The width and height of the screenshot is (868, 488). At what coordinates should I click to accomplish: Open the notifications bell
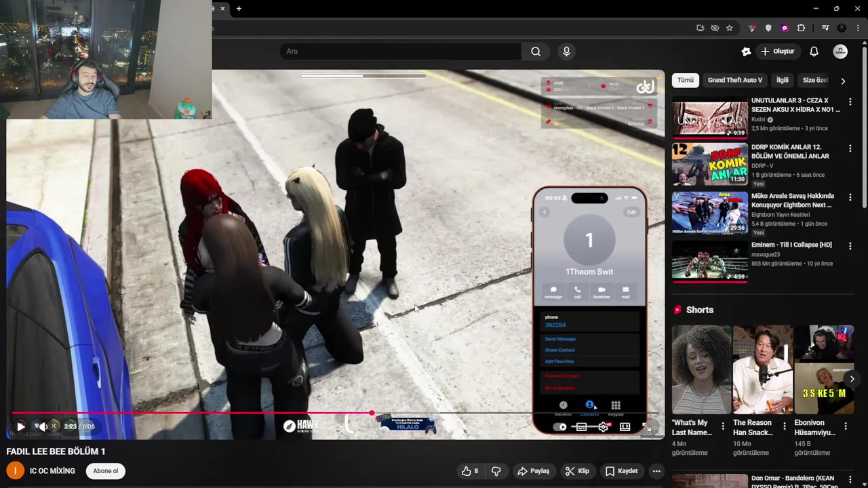coord(814,52)
